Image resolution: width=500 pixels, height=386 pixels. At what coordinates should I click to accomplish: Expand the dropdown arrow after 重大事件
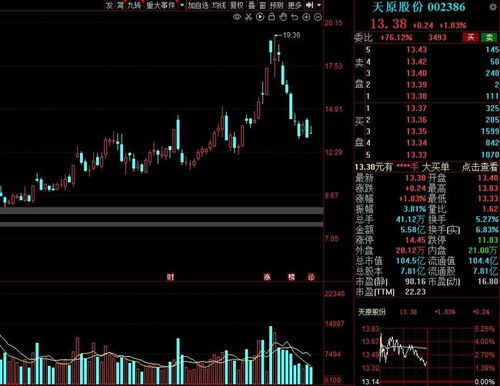coord(182,5)
